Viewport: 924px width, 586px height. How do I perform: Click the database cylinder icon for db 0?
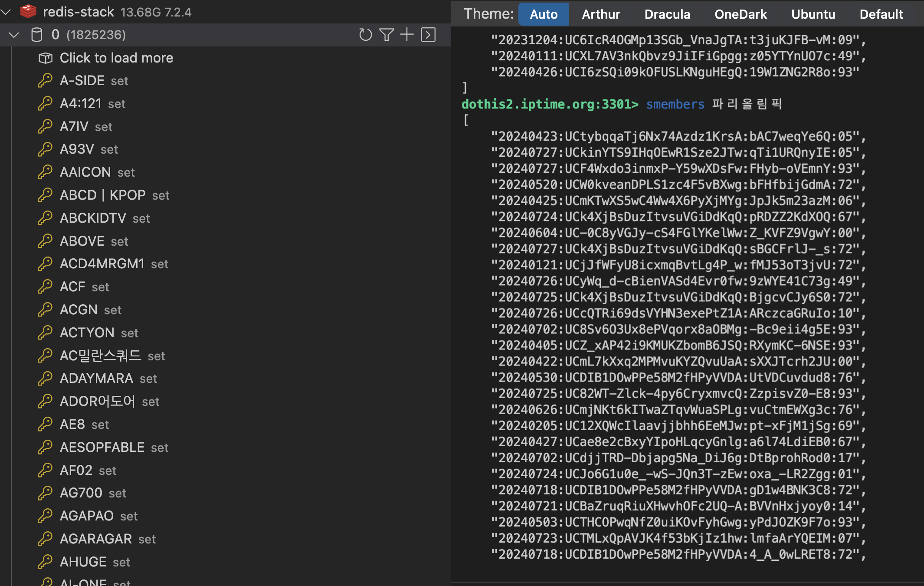click(x=37, y=35)
